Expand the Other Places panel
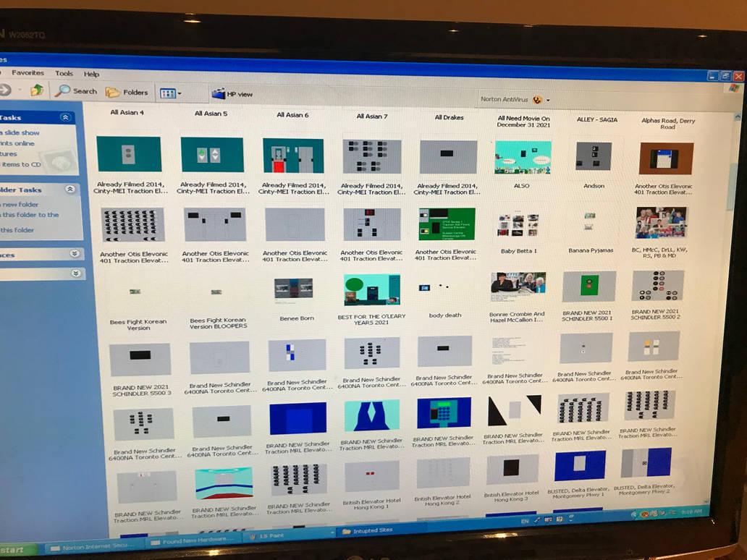This screenshot has width=747, height=560. coord(75,253)
